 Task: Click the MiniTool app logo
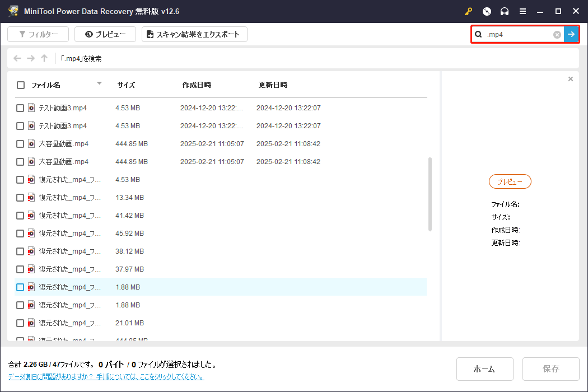[13, 11]
